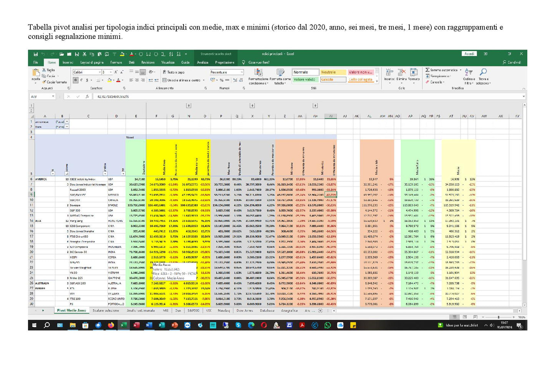Click the zoom slider in status bar
Screen dimensions: 555x392
tap(499, 317)
